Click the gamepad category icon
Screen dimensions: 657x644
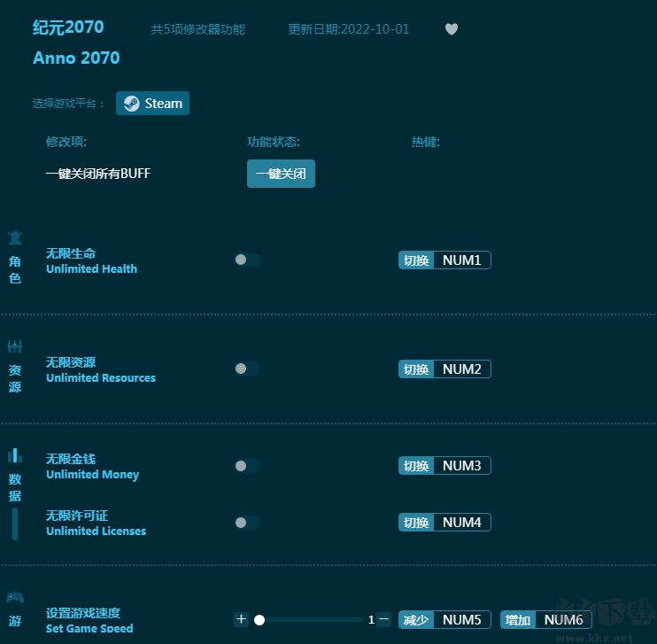tap(15, 597)
